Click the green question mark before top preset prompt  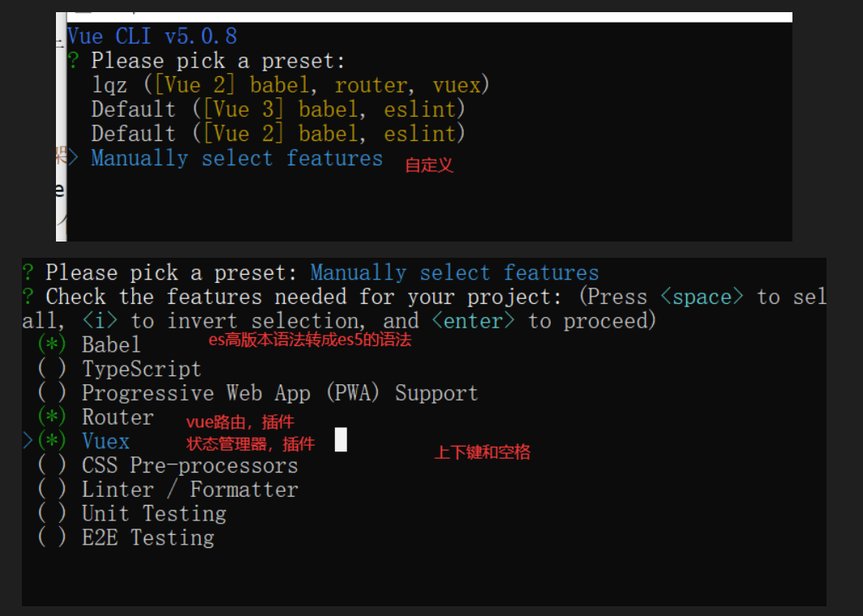tap(74, 61)
